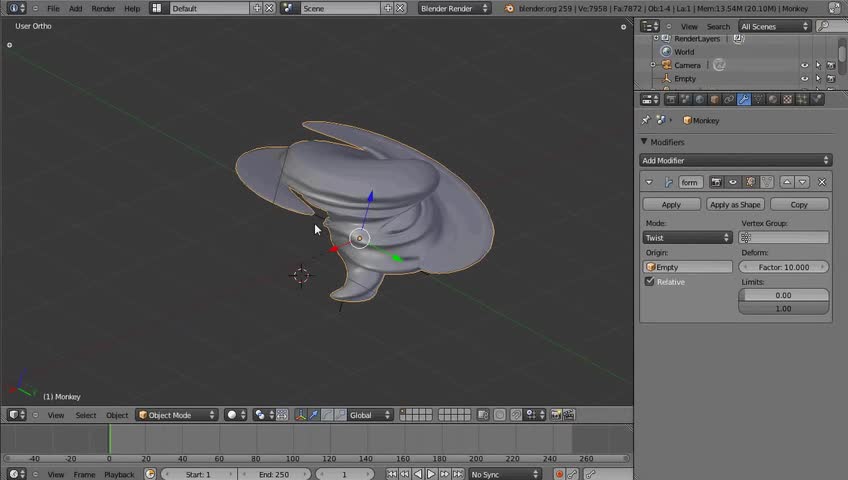Viewport: 848px width, 480px height.
Task: Open the Object Constraints tab (chain icon)
Action: (729, 99)
